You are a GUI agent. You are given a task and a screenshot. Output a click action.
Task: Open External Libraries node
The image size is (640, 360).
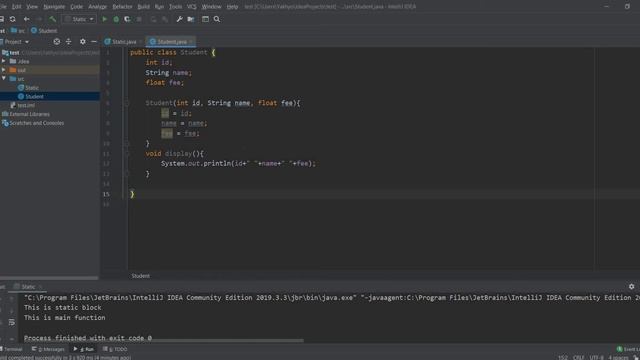(26, 114)
